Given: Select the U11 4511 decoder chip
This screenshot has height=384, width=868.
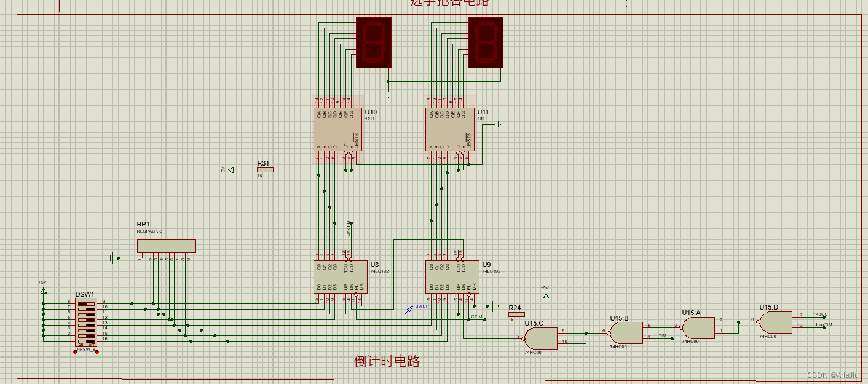Looking at the screenshot, I should [450, 130].
